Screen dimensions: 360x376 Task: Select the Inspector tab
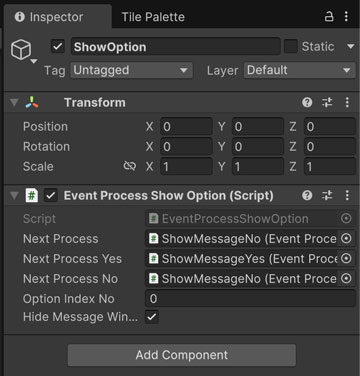[49, 17]
